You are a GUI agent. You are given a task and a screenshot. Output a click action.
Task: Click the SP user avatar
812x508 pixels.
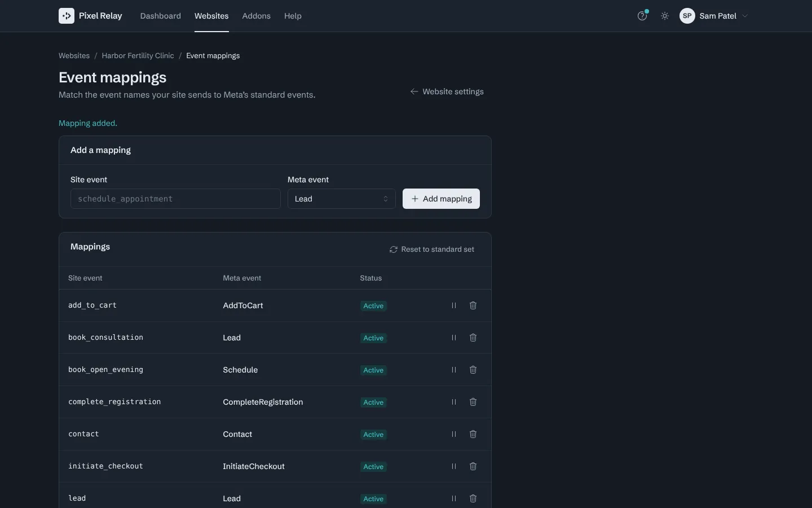pyautogui.click(x=687, y=16)
